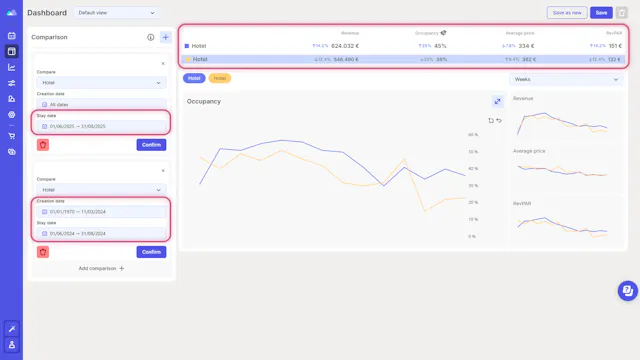
Task: Click the report document sidebar icon
Action: click(x=11, y=99)
